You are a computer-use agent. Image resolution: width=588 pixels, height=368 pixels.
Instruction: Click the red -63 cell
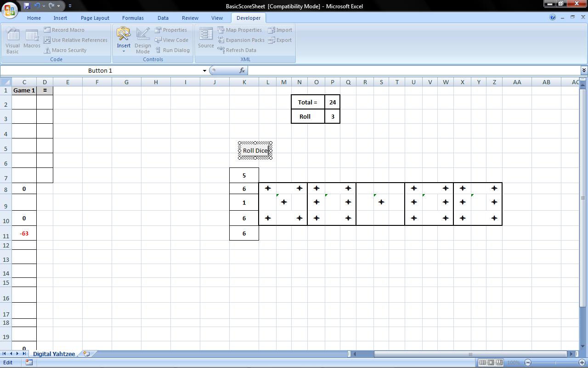pyautogui.click(x=24, y=233)
